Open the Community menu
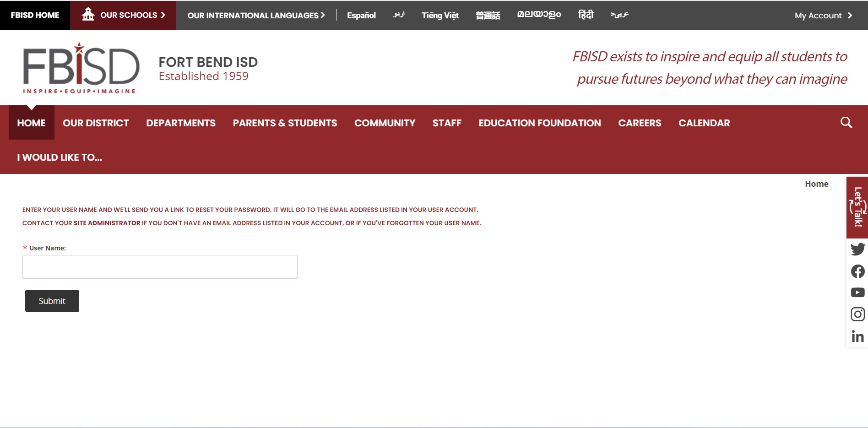 point(385,123)
